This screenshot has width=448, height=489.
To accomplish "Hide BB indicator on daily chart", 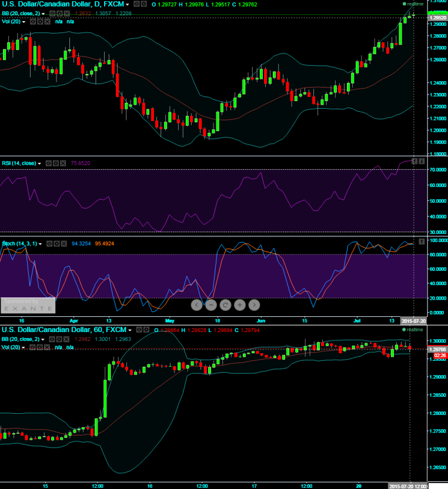I will (52, 14).
